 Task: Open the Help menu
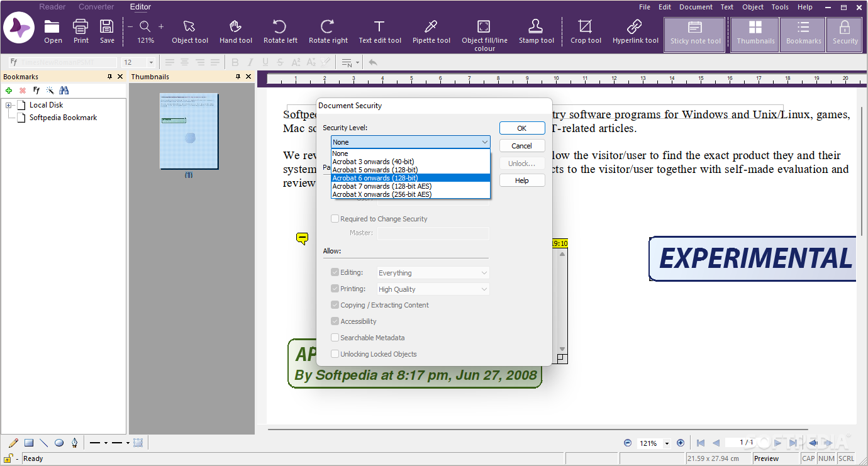[x=805, y=7]
